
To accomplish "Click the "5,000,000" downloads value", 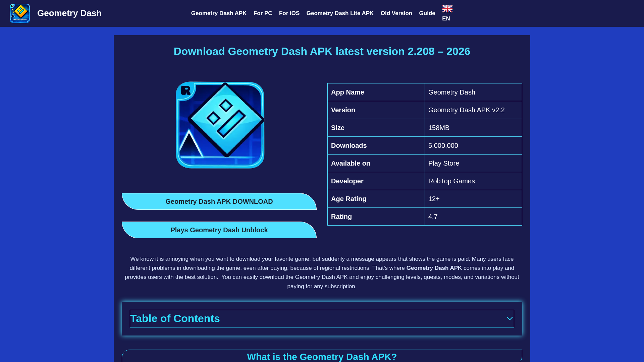I will (x=473, y=145).
